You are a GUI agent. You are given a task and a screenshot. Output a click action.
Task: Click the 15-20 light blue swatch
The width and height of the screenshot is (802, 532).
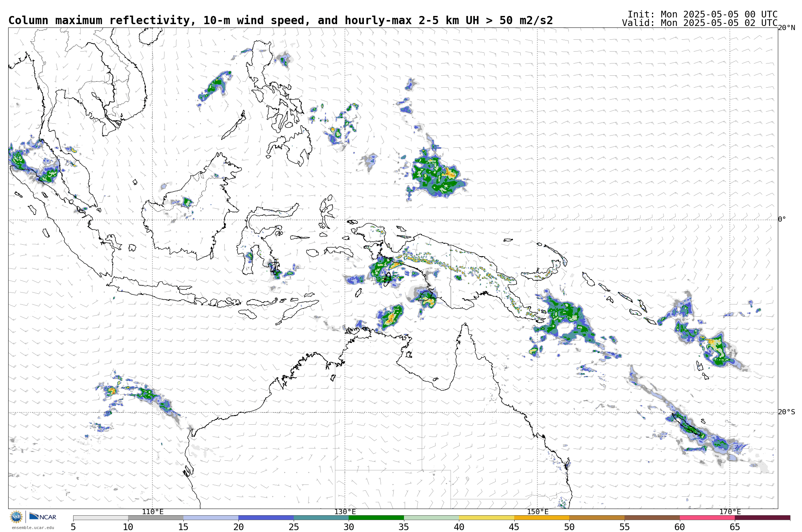click(211, 518)
